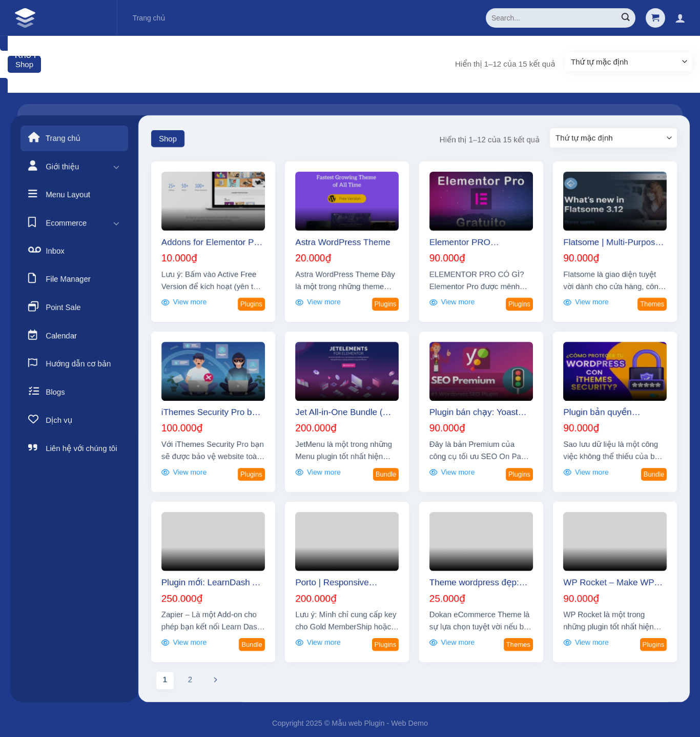Viewport: 700px width, 737px height.
Task: Click eye icon on Flatsome card
Action: click(x=567, y=302)
